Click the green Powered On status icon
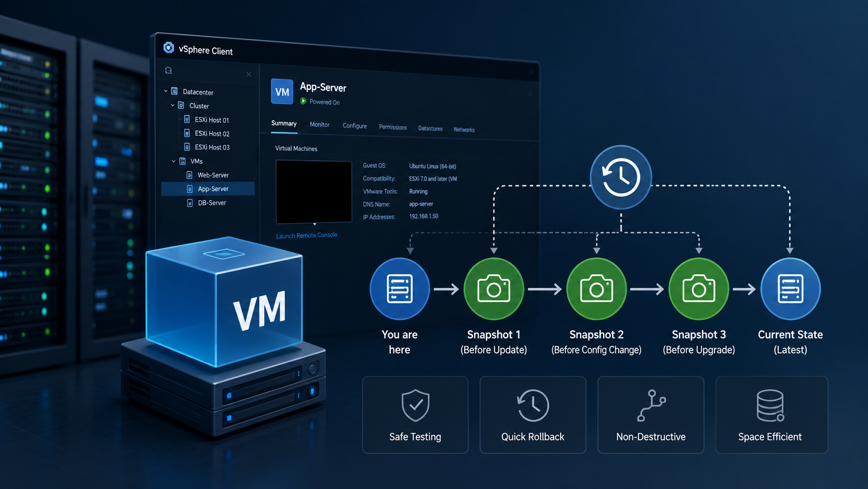 click(303, 101)
